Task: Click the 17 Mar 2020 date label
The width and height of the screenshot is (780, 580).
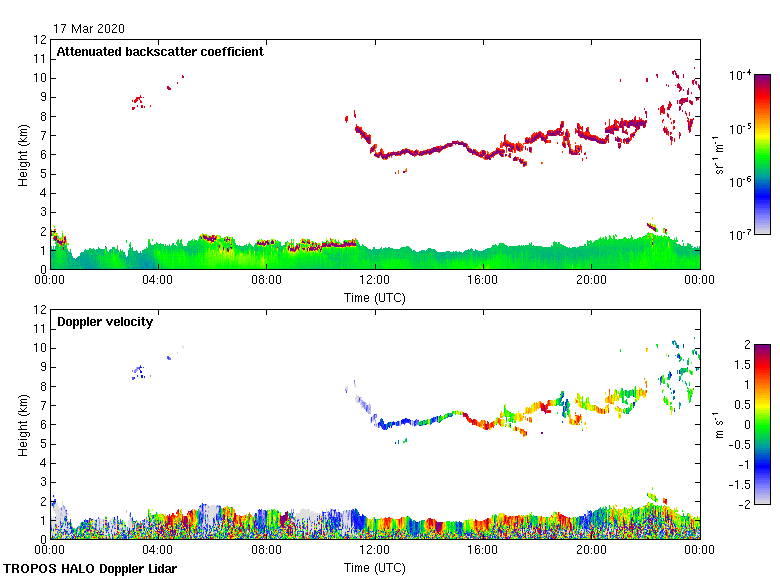Action: click(91, 29)
